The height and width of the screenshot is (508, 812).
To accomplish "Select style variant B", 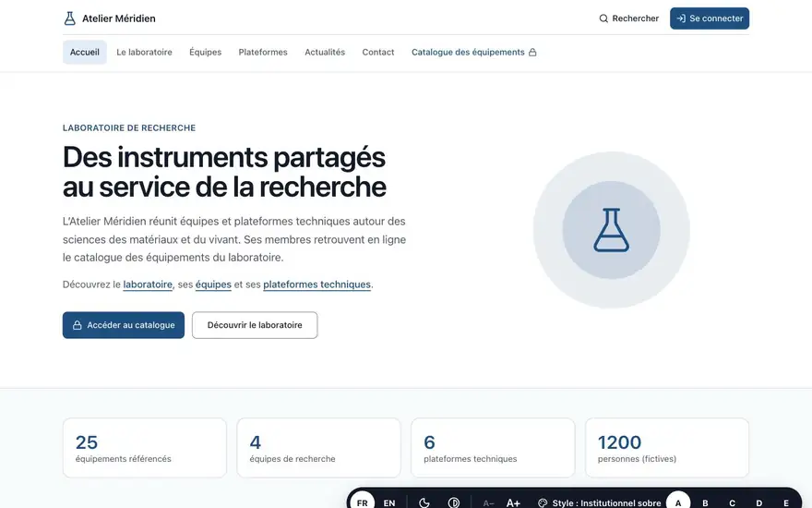I will click(x=705, y=502).
